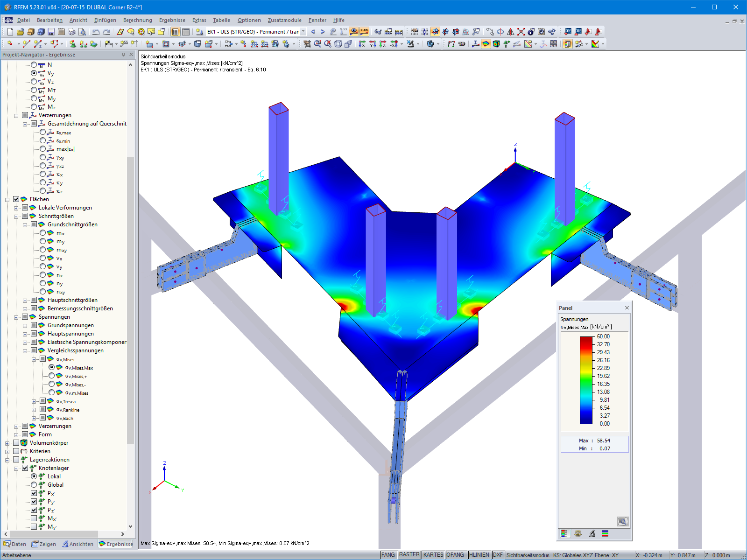This screenshot has width=747, height=560.
Task: Click the mirror objects tool icon
Action: (x=511, y=32)
